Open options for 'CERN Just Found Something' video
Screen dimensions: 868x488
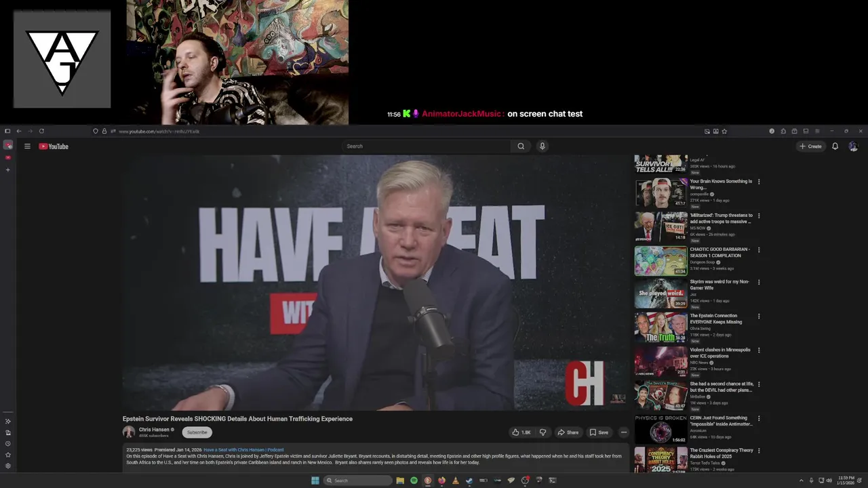759,418
